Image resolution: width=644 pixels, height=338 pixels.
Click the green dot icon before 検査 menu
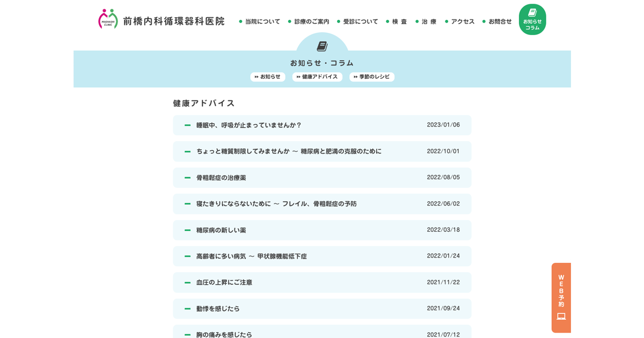point(388,21)
